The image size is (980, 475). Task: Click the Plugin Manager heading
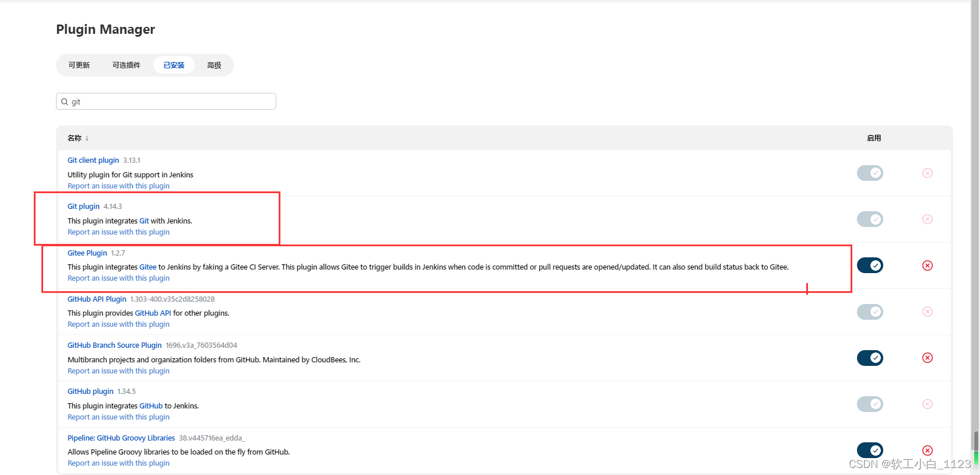106,29
